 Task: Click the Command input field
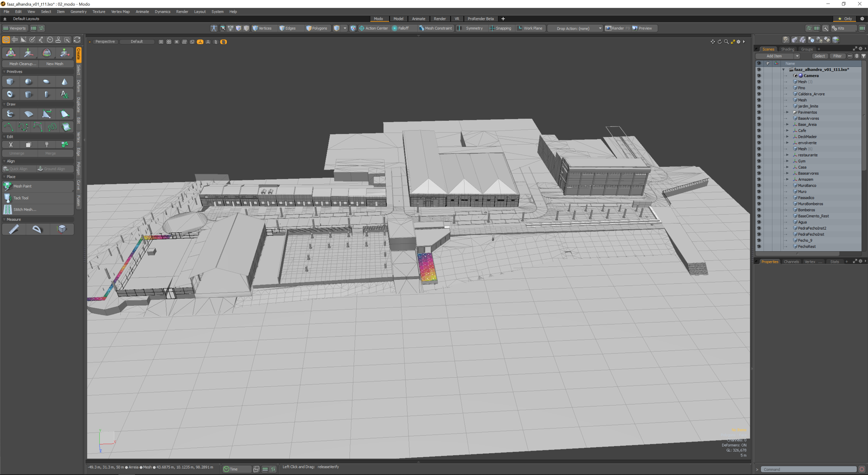(x=808, y=469)
